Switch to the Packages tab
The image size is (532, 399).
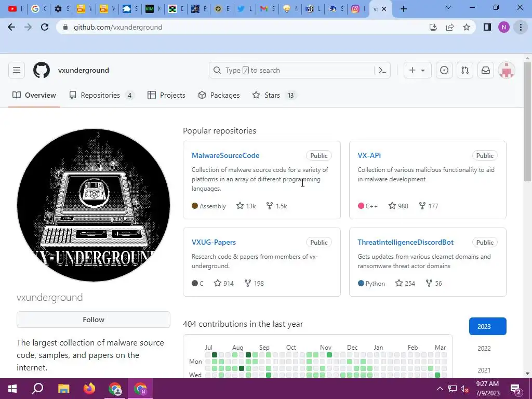click(x=219, y=96)
